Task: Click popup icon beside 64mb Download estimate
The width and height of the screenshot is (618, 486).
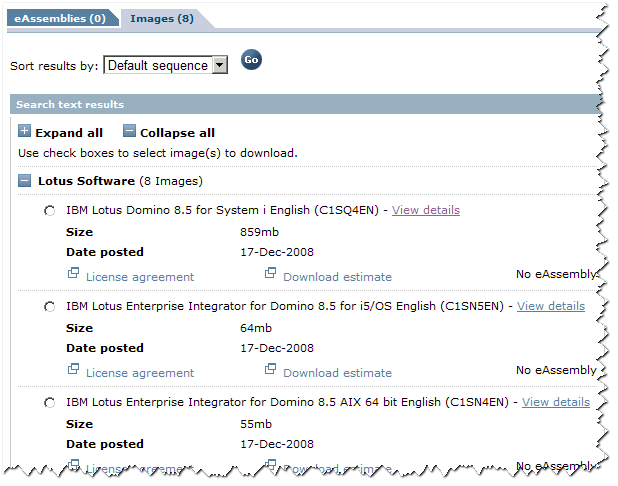Action: coord(270,369)
